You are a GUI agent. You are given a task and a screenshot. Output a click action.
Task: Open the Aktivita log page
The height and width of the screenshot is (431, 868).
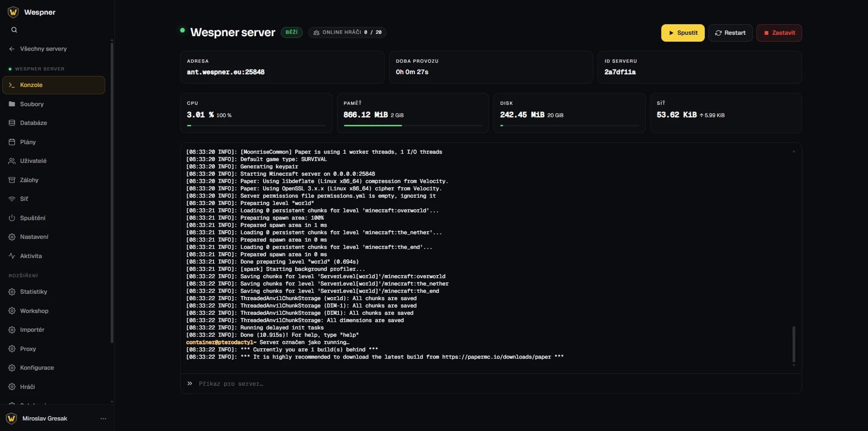coord(54,256)
